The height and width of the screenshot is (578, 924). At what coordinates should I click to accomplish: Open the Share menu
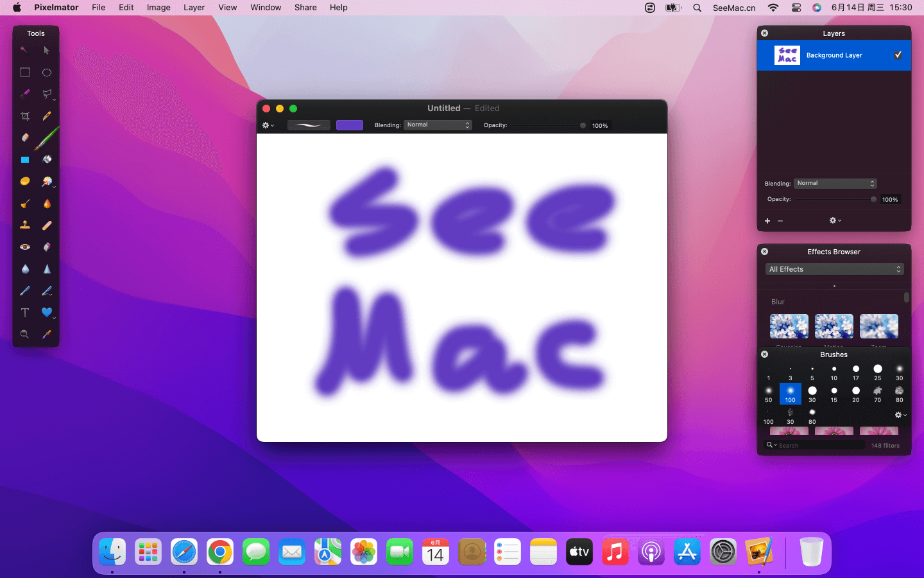pos(305,8)
